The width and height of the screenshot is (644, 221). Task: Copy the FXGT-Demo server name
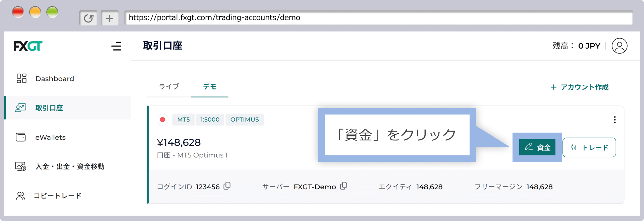click(343, 186)
